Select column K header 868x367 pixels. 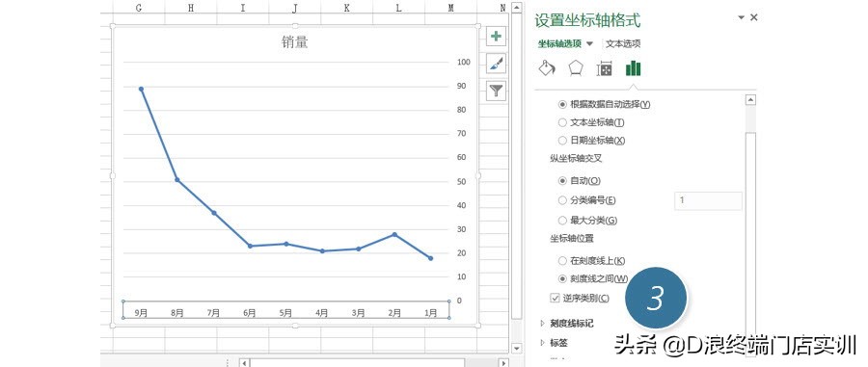click(x=346, y=7)
